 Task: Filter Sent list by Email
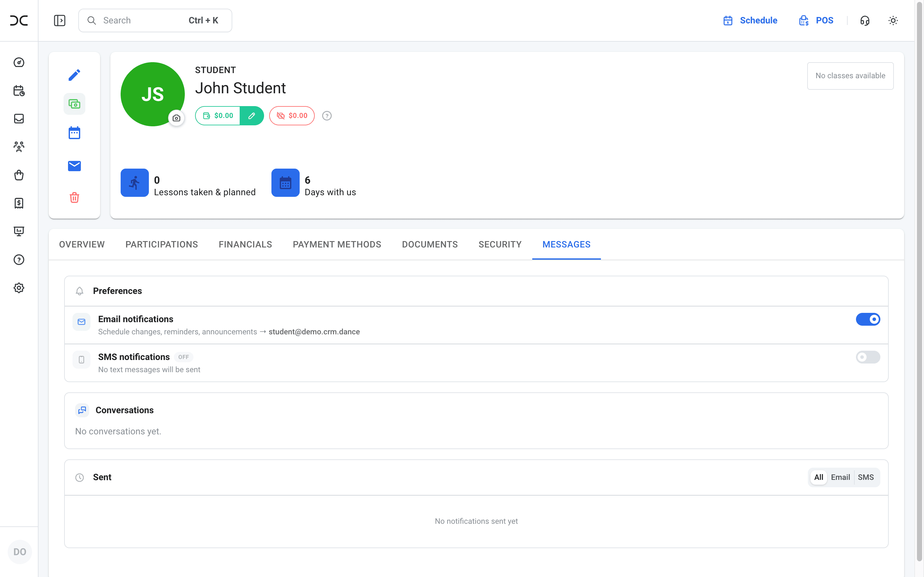coord(840,477)
